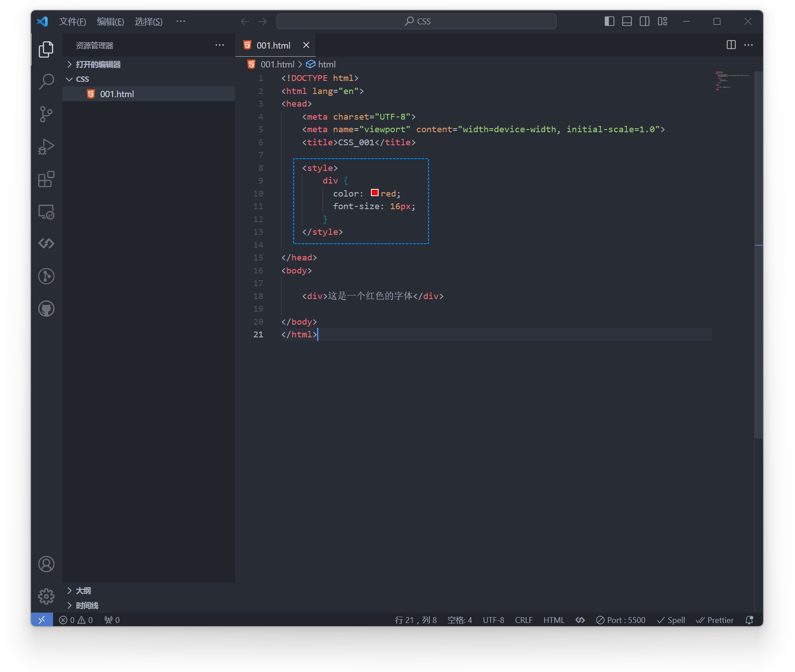Open the 文件(F) menu

click(72, 22)
